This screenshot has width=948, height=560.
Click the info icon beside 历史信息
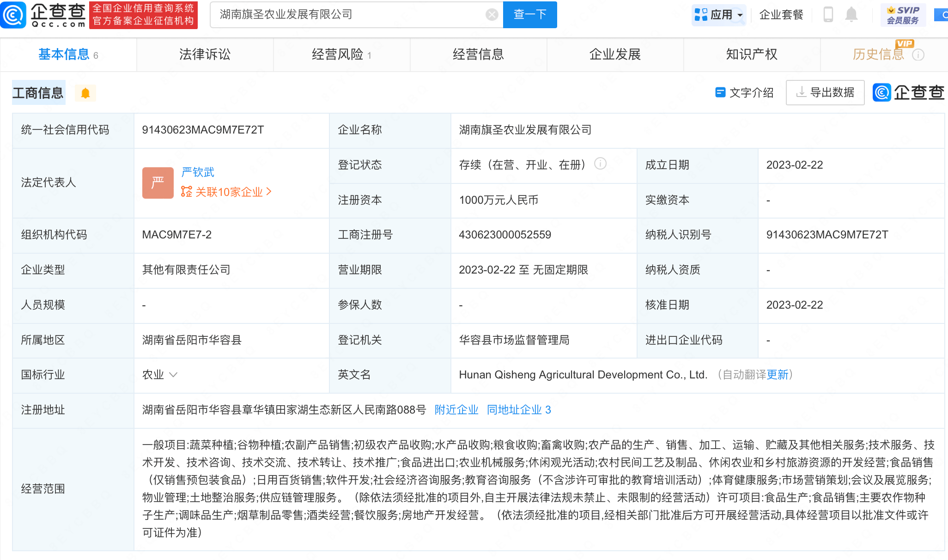point(918,55)
